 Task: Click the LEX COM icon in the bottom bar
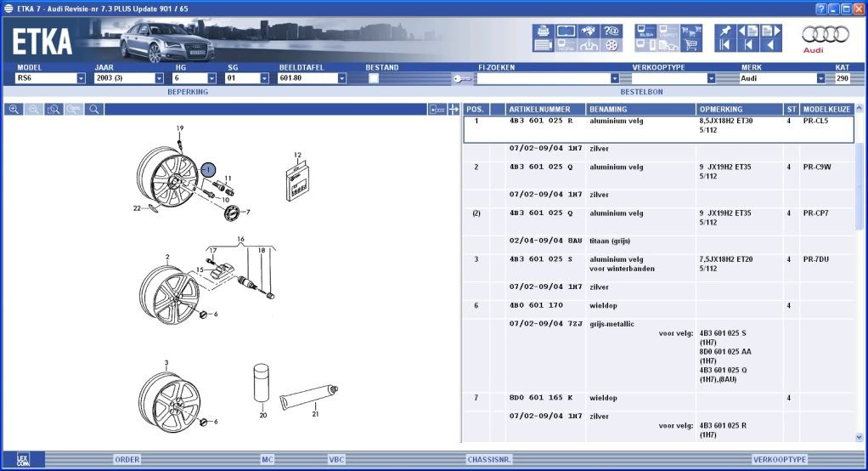click(23, 459)
